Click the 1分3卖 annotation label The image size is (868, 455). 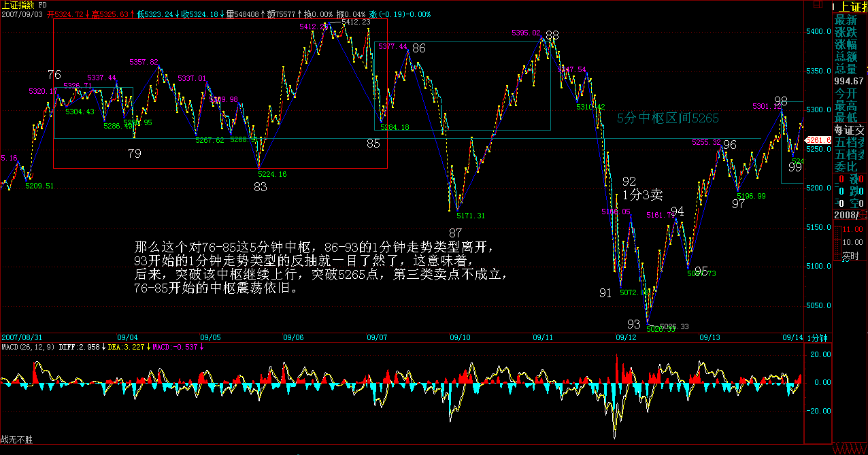[642, 195]
